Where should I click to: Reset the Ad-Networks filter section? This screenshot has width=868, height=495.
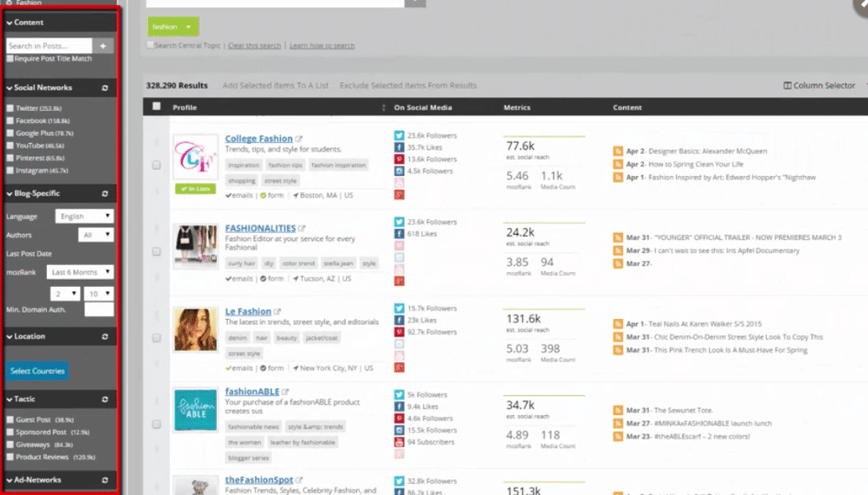coord(105,480)
